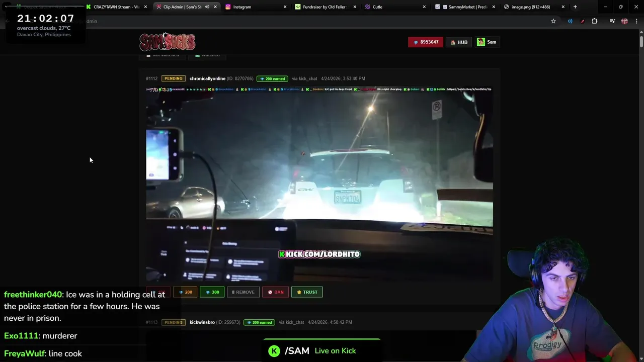Award 200 gems to chronicallyonline clip
Screen dimensions: 644x362
(185, 292)
